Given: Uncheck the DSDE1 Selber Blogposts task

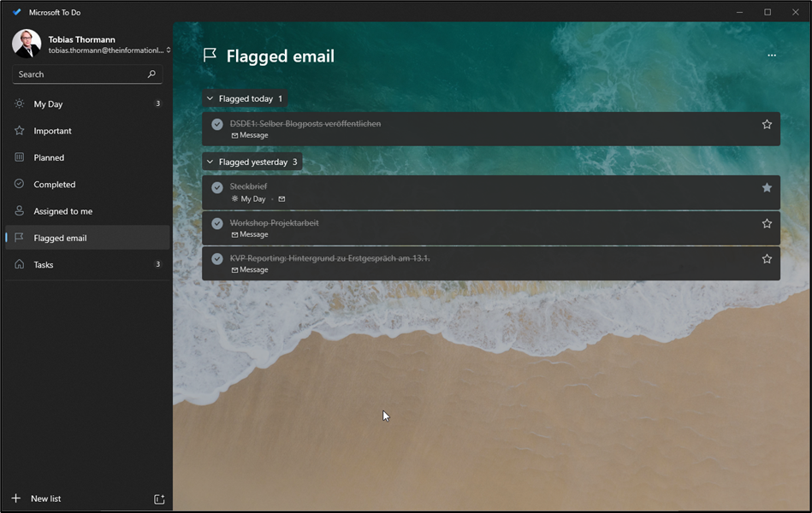Looking at the screenshot, I should click(217, 124).
